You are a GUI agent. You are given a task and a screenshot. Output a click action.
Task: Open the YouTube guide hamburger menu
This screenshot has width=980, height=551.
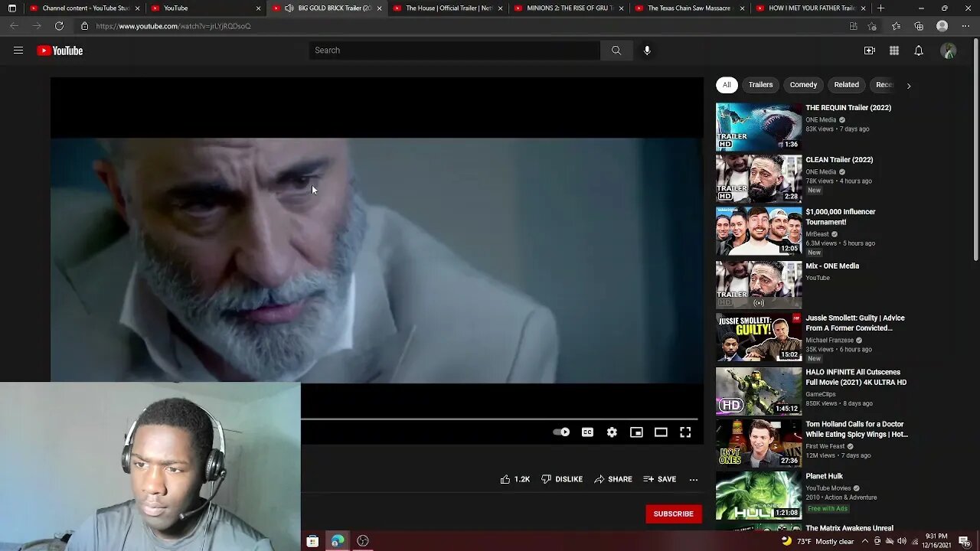(18, 51)
